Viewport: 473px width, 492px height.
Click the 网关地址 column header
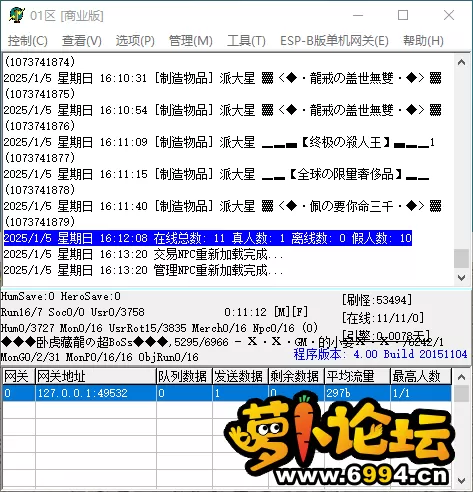(95, 377)
